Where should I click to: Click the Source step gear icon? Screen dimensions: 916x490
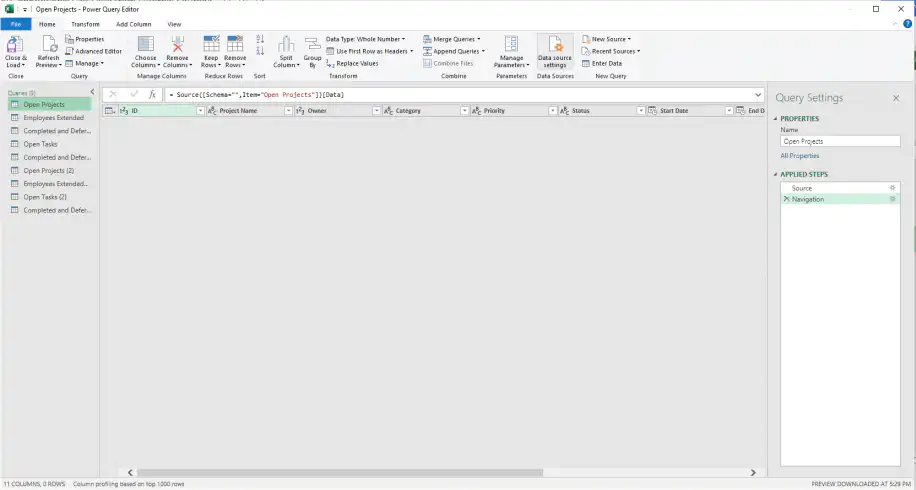point(892,188)
